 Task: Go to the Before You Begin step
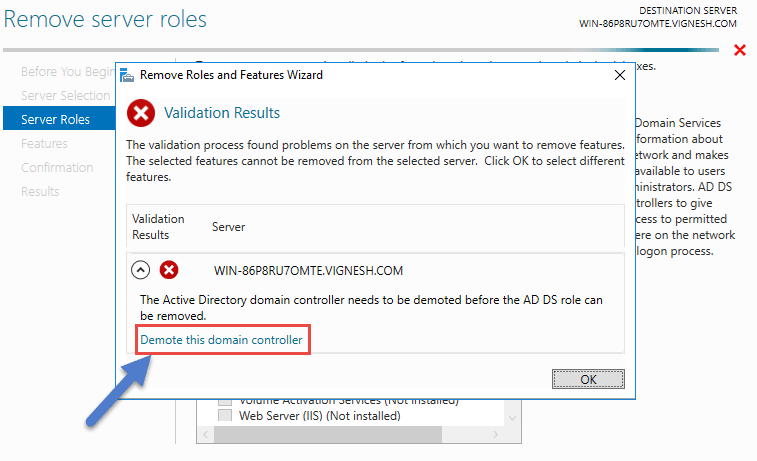click(x=65, y=71)
